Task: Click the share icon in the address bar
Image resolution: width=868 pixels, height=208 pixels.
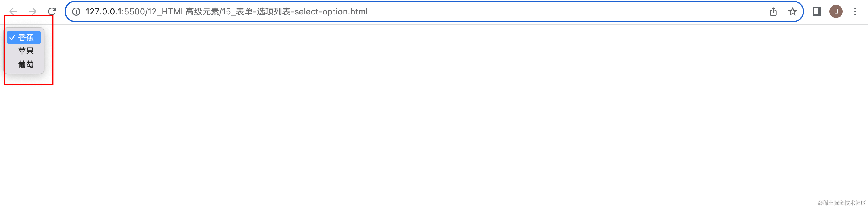Action: pyautogui.click(x=773, y=11)
